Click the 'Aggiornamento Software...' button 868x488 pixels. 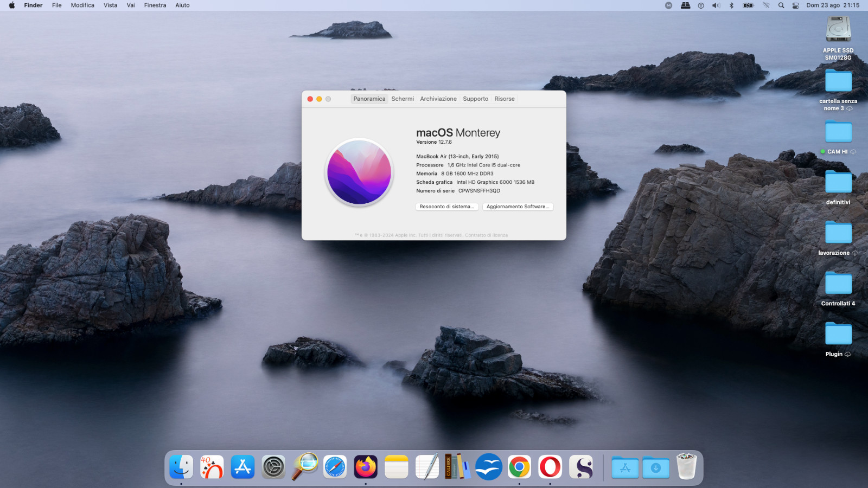518,207
